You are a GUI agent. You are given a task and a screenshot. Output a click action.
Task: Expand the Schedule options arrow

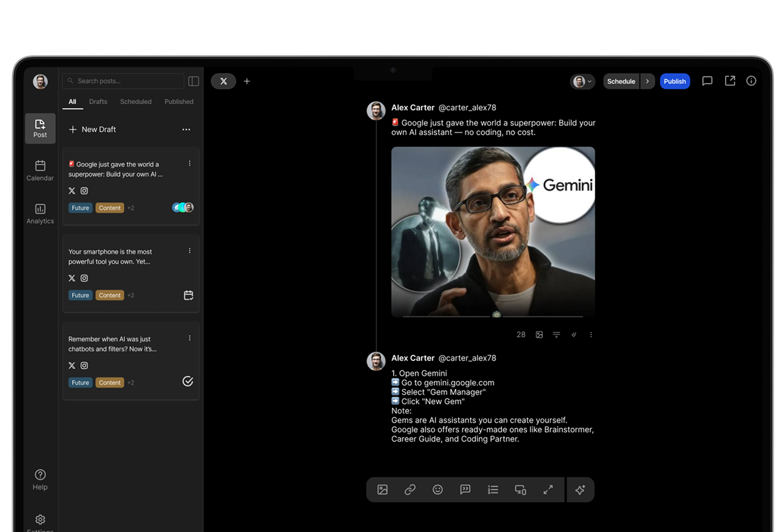647,81
